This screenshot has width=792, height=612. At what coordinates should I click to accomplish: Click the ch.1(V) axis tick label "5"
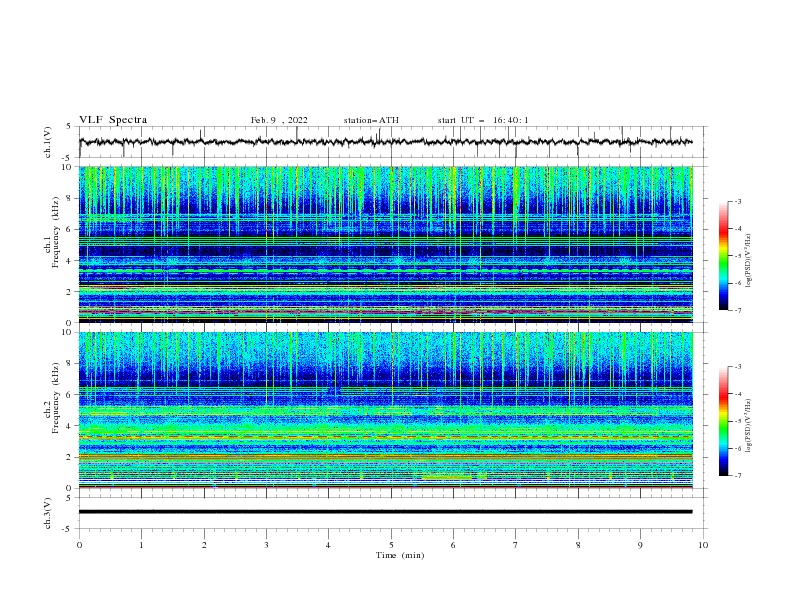pos(69,127)
